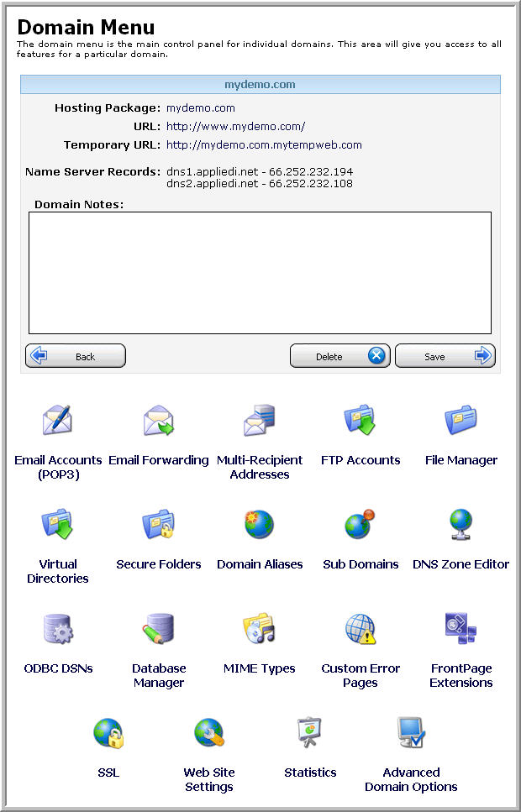Click the ODBC DSNs label
Screen dimensions: 521x812
(58, 668)
